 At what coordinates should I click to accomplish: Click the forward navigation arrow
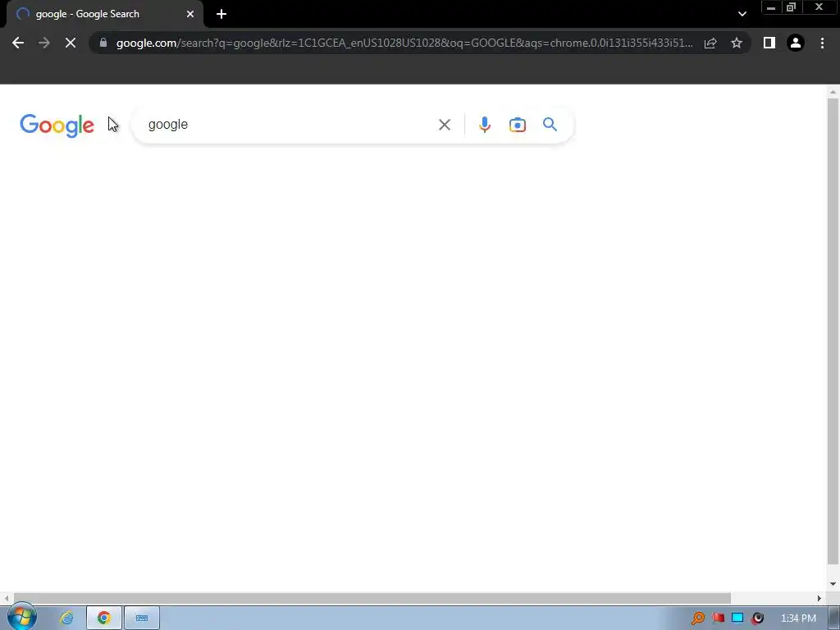click(44, 43)
